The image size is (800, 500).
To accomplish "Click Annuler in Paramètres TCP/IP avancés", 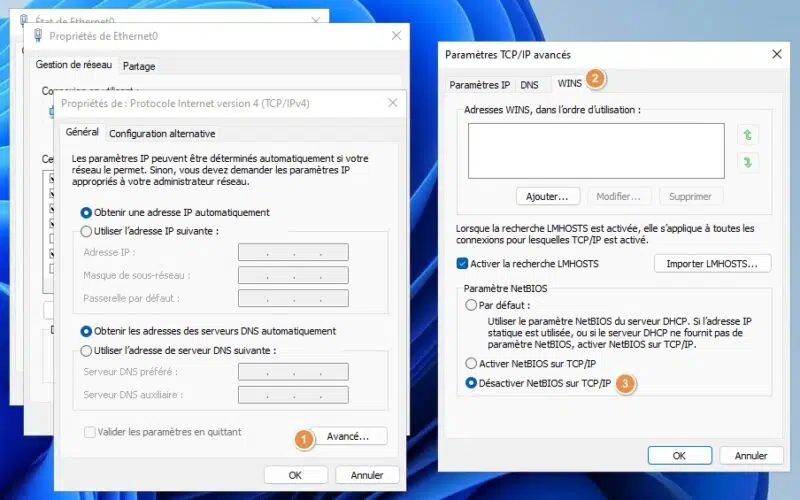I will pos(751,456).
